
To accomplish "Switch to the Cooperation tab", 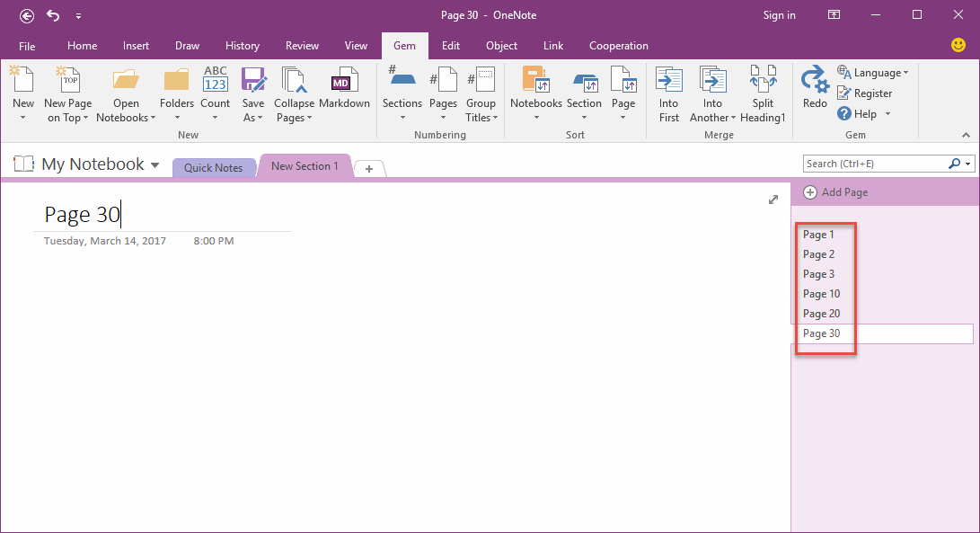I will tap(618, 46).
